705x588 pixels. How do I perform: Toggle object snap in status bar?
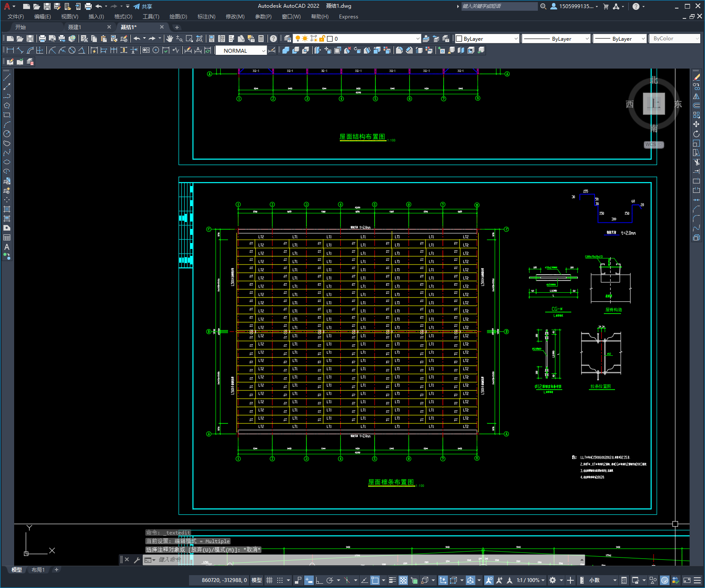[375, 580]
